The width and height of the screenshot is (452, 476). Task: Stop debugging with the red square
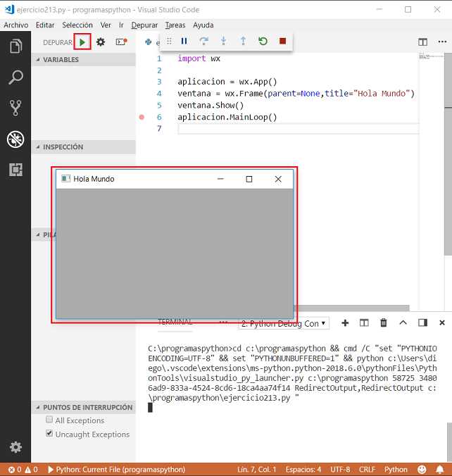point(282,41)
